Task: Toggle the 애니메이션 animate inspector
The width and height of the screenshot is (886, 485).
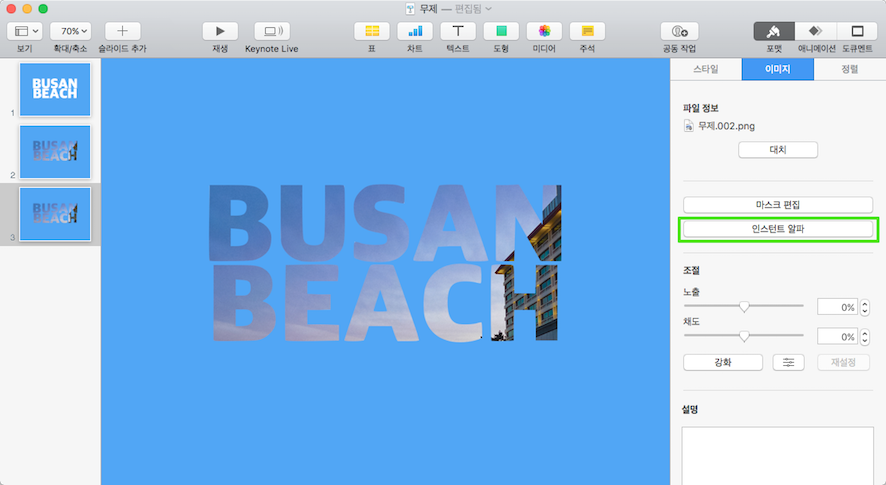Action: click(816, 31)
